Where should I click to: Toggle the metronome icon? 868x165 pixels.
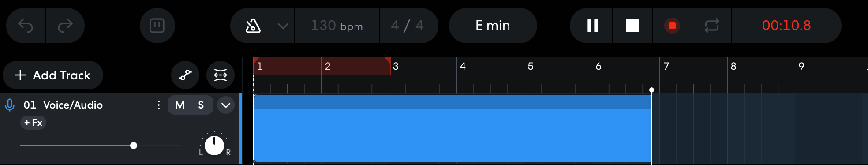click(253, 26)
